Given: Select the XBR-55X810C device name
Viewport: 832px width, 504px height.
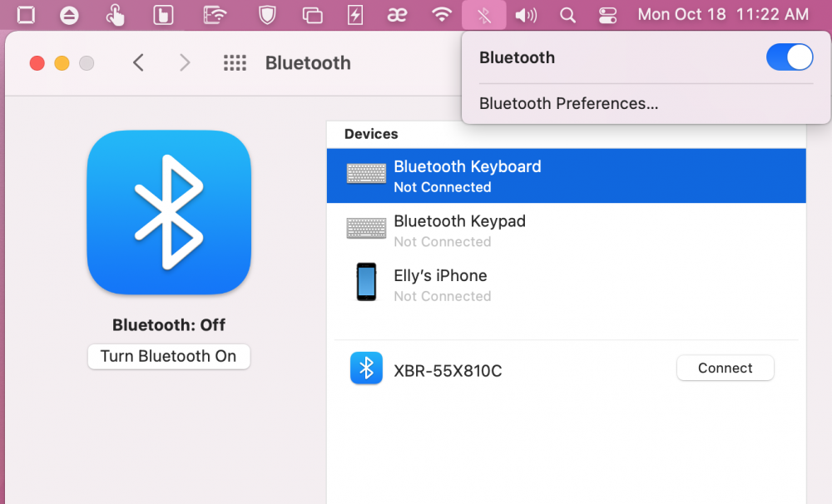Looking at the screenshot, I should pyautogui.click(x=448, y=370).
